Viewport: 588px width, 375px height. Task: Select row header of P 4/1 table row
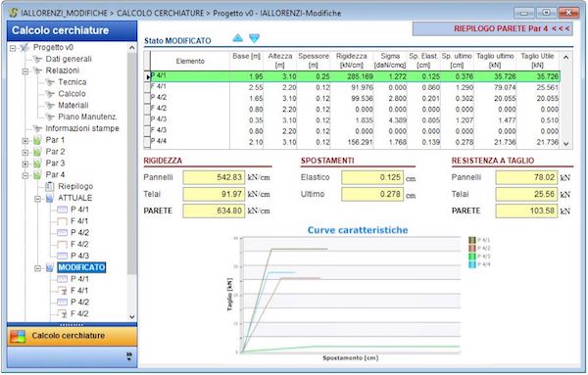(x=147, y=76)
